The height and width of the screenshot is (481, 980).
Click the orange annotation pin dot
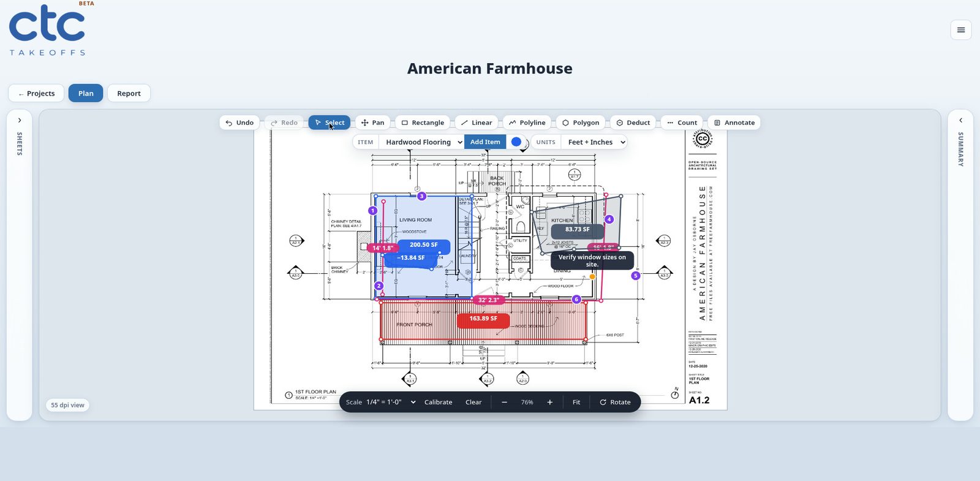click(592, 277)
